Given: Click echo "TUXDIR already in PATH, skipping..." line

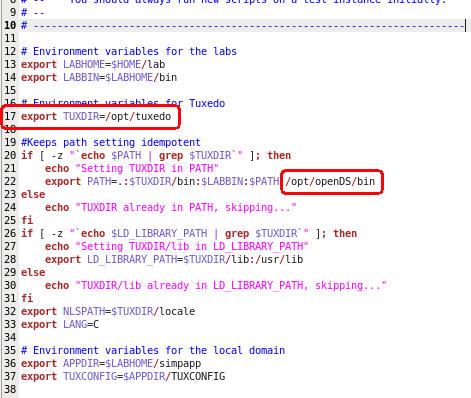Looking at the screenshot, I should click(171, 207).
